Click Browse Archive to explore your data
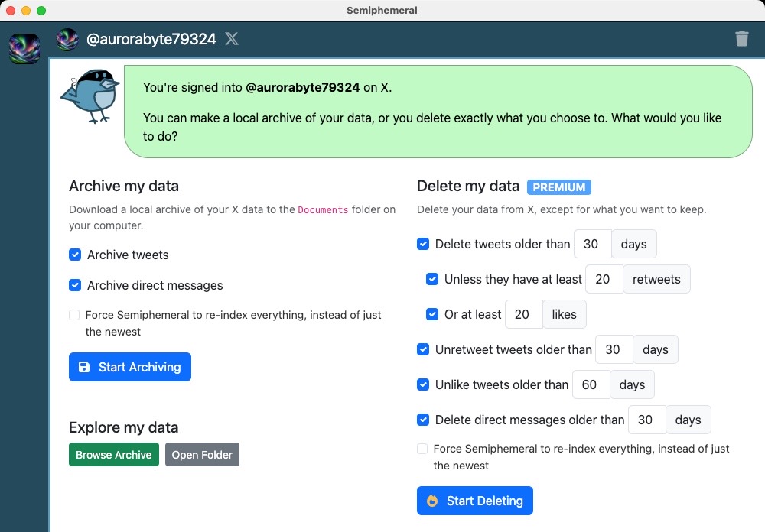Viewport: 765px width, 532px height. pyautogui.click(x=113, y=454)
